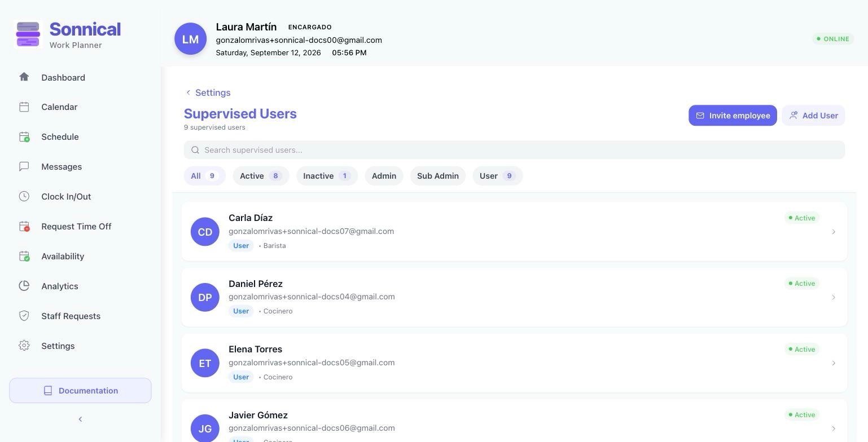868x442 pixels.
Task: Click the Analytics pie chart icon
Action: (24, 286)
